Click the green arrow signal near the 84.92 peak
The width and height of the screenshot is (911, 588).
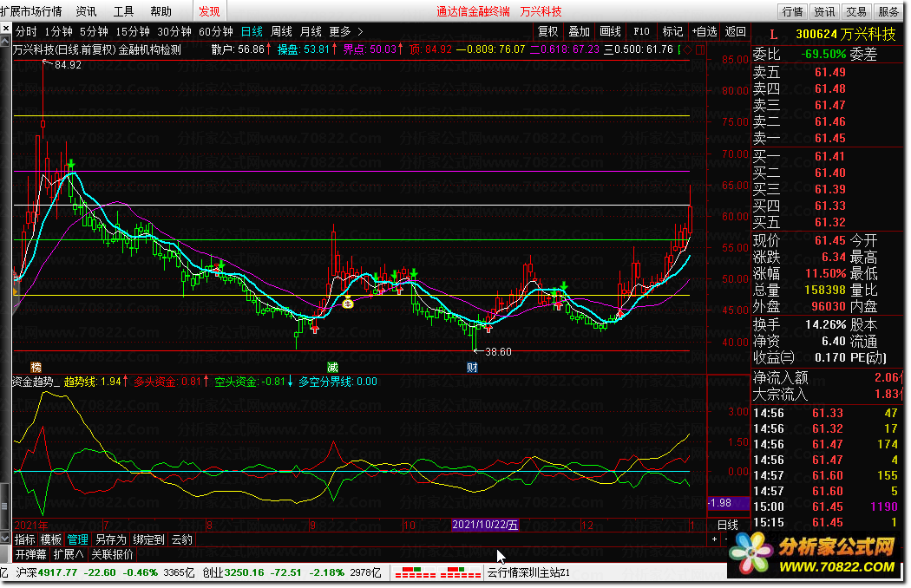pos(71,165)
